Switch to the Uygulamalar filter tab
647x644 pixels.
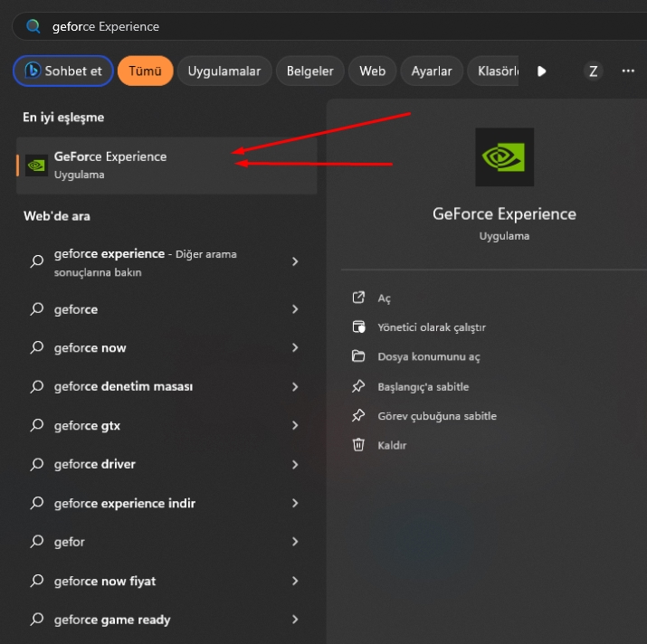pyautogui.click(x=224, y=71)
